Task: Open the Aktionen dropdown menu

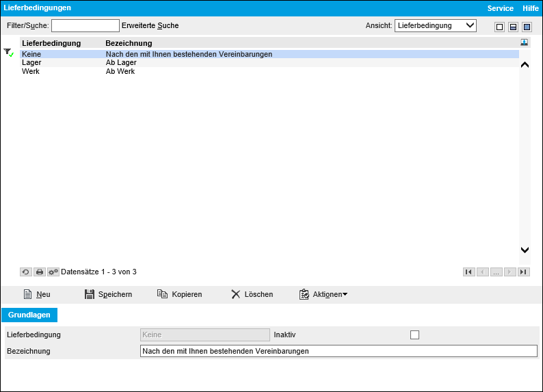Action: tap(323, 294)
